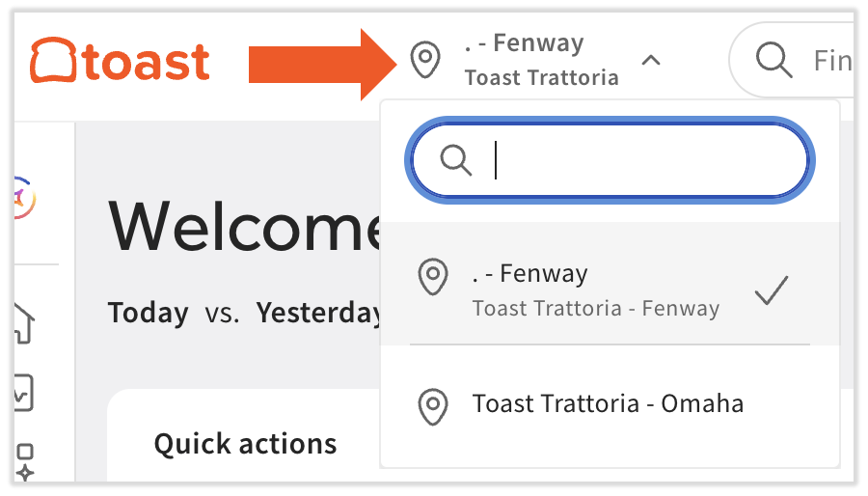
Task: Open the chart reports icon in sidebar
Action: [x=23, y=391]
